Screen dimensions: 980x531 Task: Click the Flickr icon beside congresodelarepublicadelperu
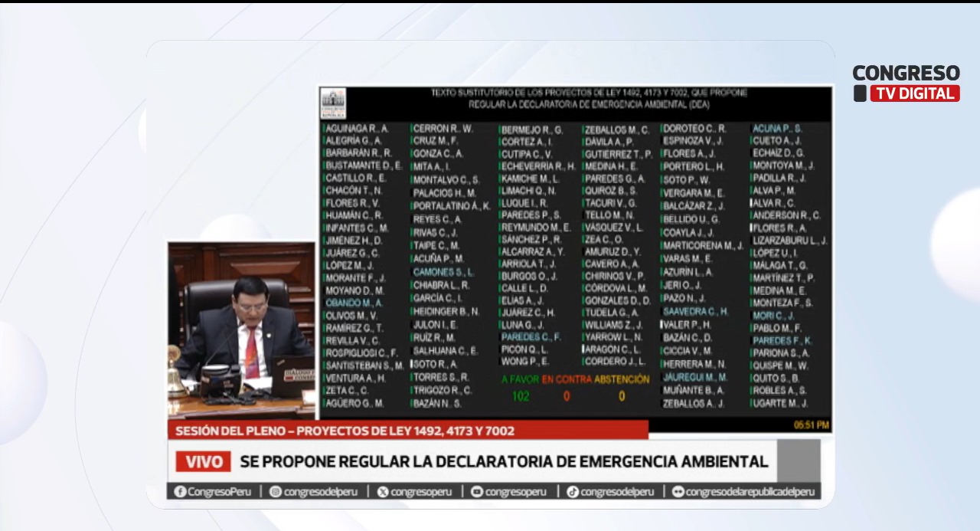click(x=678, y=492)
